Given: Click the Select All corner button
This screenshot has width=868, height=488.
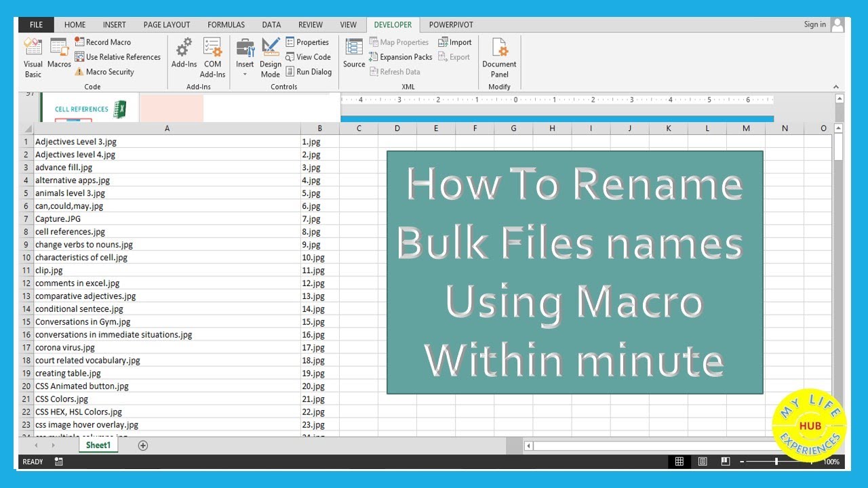Looking at the screenshot, I should 26,129.
